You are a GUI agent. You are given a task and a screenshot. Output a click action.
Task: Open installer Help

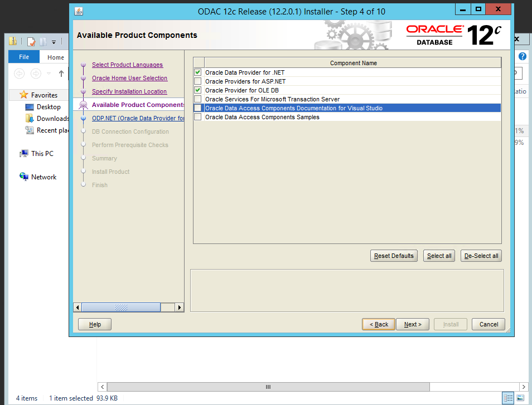[x=95, y=324]
